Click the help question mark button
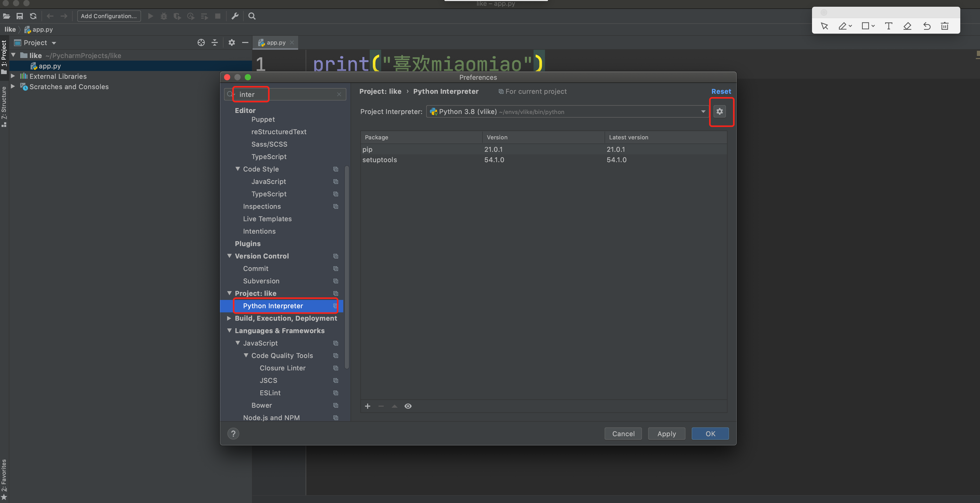The image size is (980, 503). pos(233,433)
